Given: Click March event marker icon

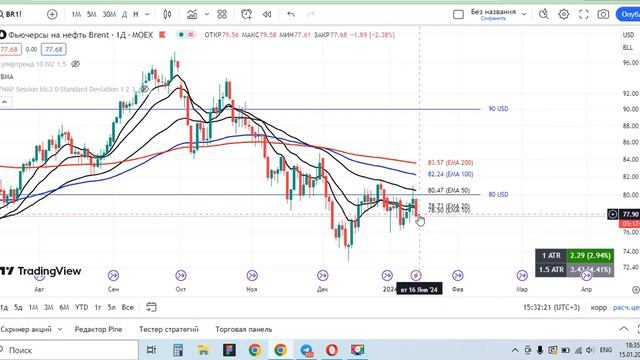Looking at the screenshot, I should pos(522,276).
